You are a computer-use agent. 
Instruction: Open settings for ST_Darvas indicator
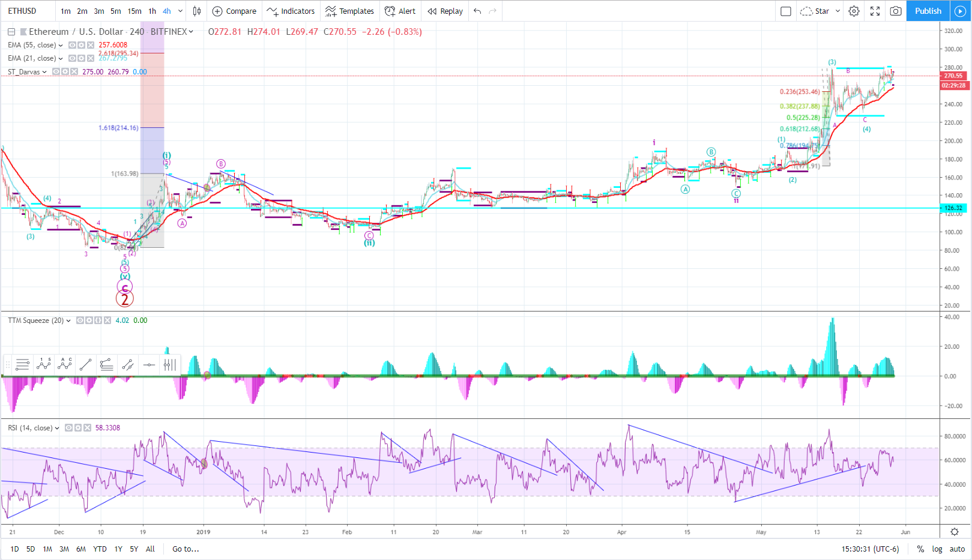click(65, 71)
